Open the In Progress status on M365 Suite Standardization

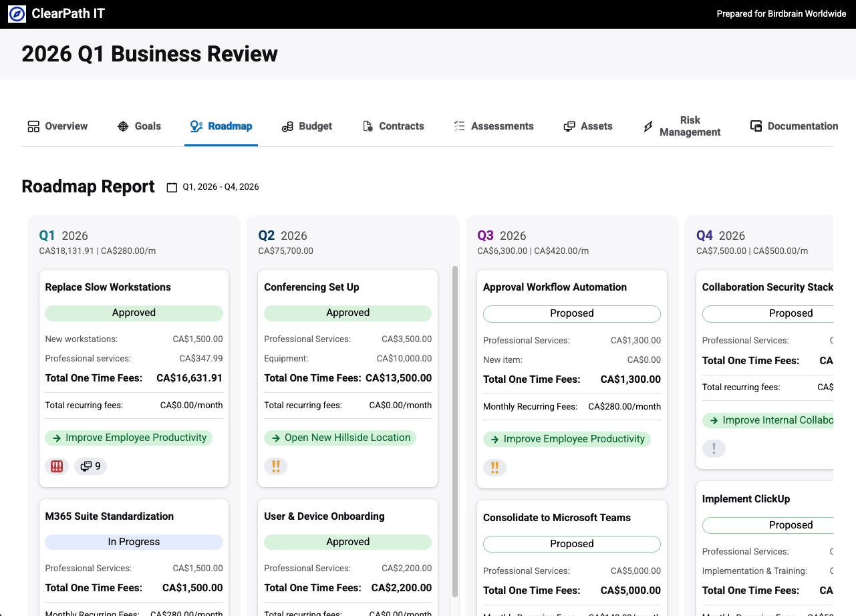[134, 541]
